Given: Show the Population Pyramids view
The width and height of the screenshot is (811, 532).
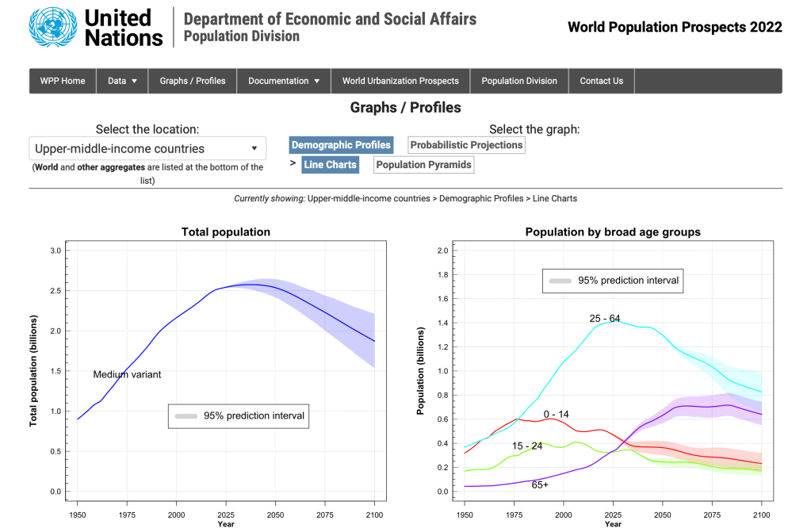Looking at the screenshot, I should click(x=423, y=165).
